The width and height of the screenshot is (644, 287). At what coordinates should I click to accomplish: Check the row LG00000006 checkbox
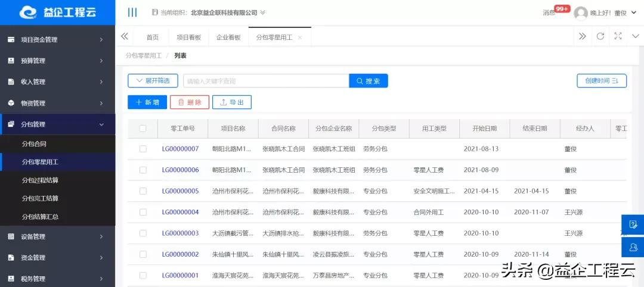coord(143,170)
